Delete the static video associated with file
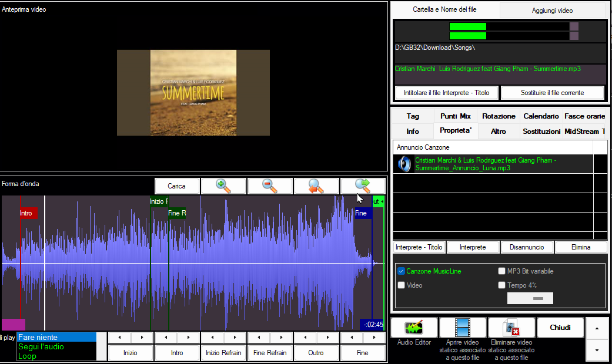Screen dimensions: 612x364 pos(511,328)
